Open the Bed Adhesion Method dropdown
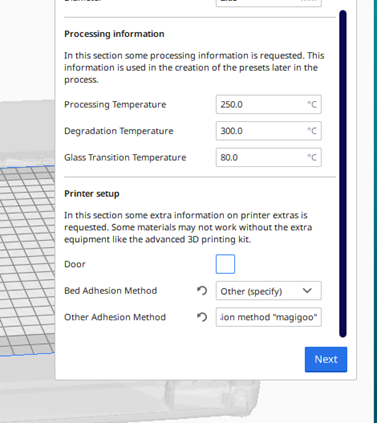This screenshot has width=377, height=423. [x=269, y=291]
